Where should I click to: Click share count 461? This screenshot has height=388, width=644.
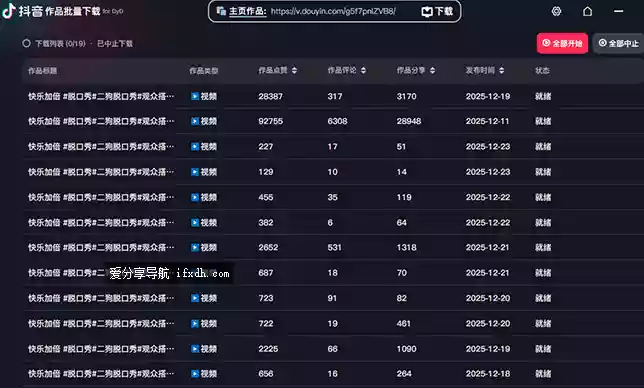[403, 324]
